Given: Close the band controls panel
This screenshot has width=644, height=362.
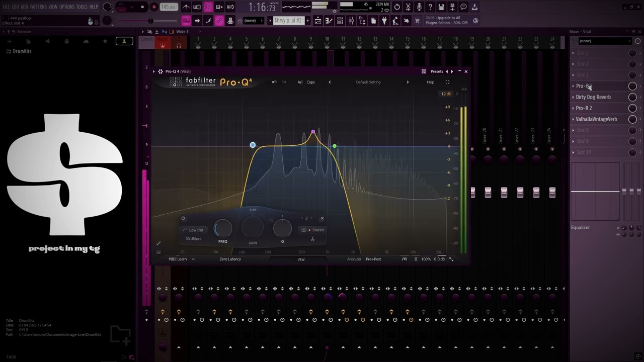Looking at the screenshot, I should [322, 218].
